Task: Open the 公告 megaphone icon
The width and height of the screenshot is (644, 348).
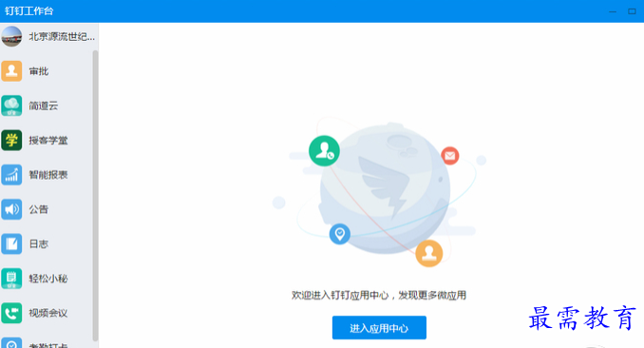Action: [x=11, y=209]
